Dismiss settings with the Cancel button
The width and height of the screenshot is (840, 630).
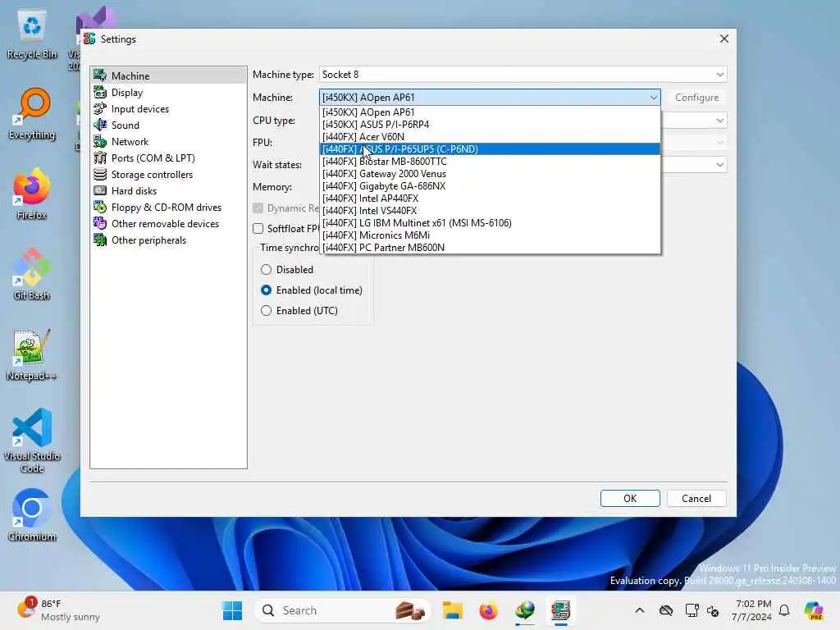tap(696, 498)
